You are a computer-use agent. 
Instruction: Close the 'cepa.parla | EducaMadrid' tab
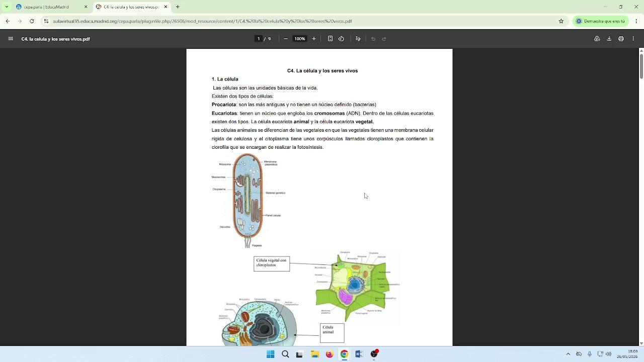point(86,7)
